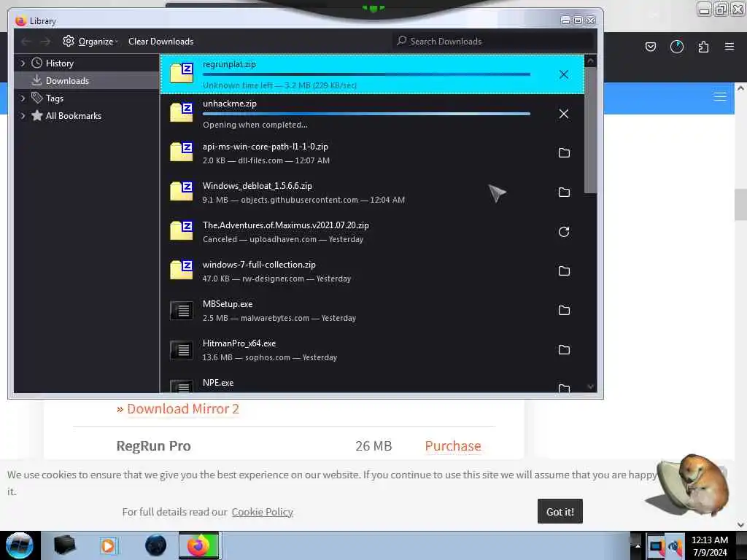Open Firefox Pocket save icon
This screenshot has height=560, width=747.
point(650,47)
